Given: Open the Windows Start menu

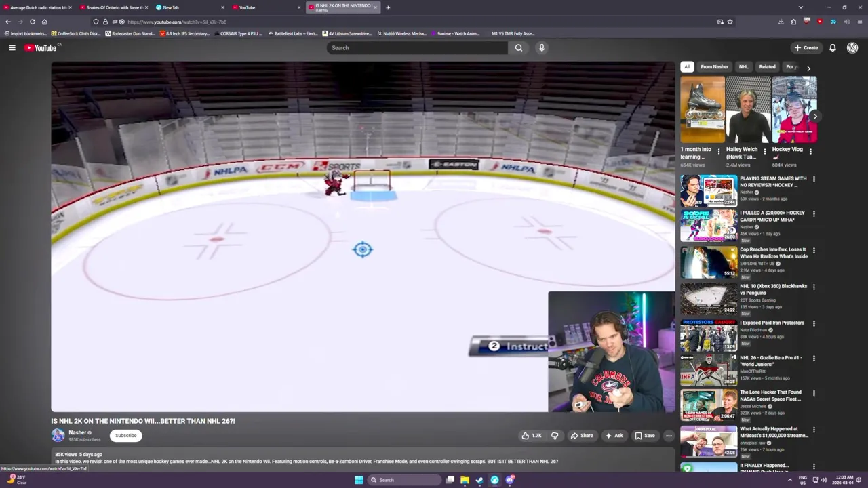Looking at the screenshot, I should click(359, 480).
